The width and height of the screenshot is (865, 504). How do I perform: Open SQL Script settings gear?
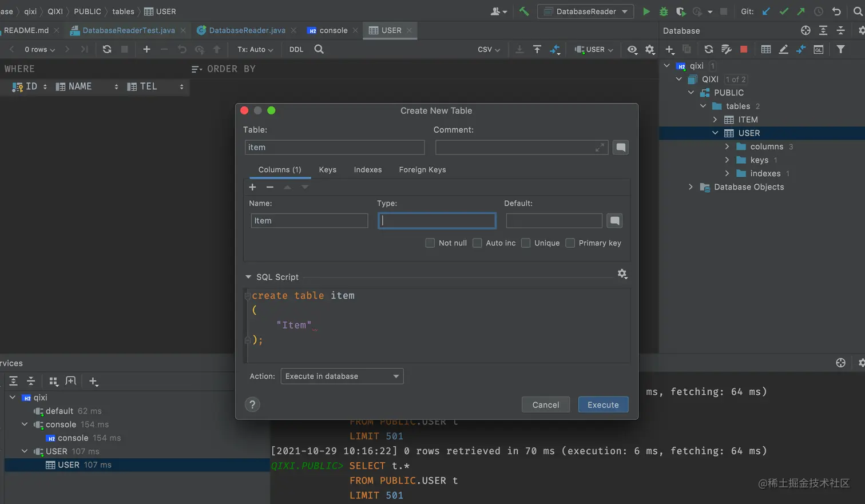tap(622, 274)
